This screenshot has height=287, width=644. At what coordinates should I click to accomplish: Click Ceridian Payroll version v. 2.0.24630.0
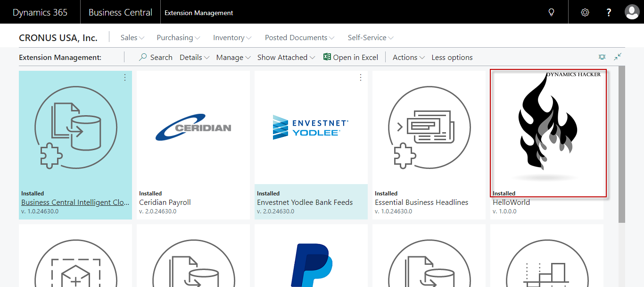tap(158, 211)
